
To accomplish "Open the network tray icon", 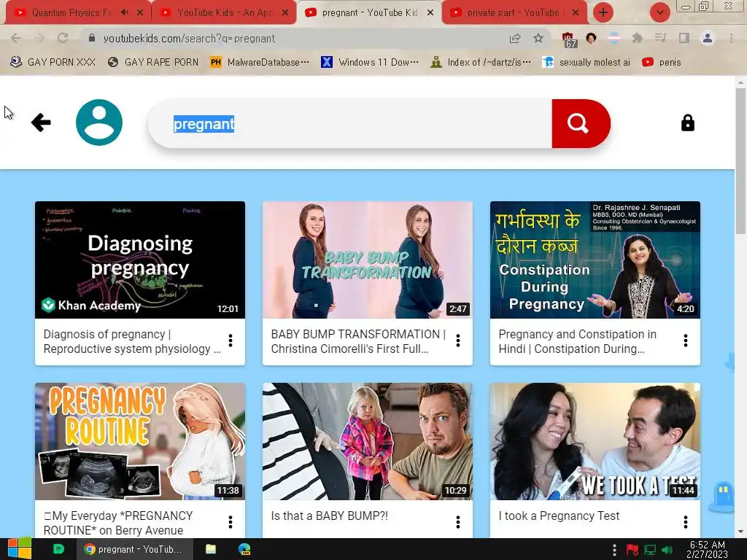I will pos(650,550).
